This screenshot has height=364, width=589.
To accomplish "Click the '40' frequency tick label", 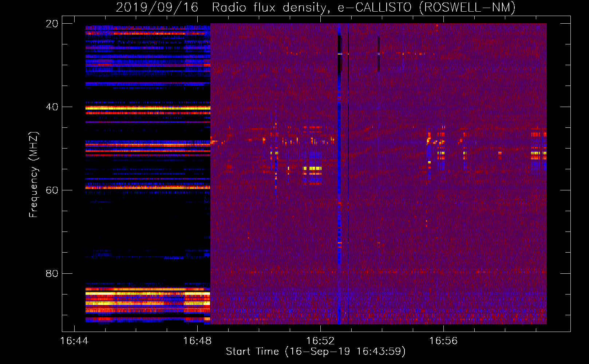I will click(52, 107).
